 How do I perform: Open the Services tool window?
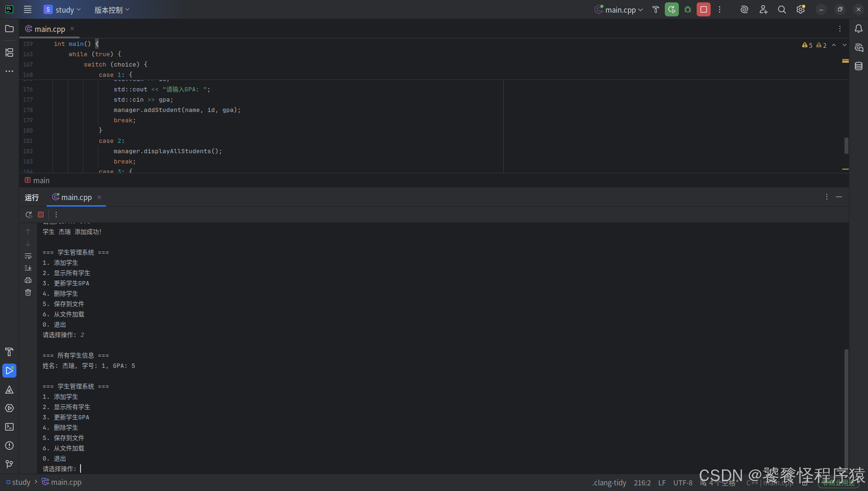click(9, 408)
